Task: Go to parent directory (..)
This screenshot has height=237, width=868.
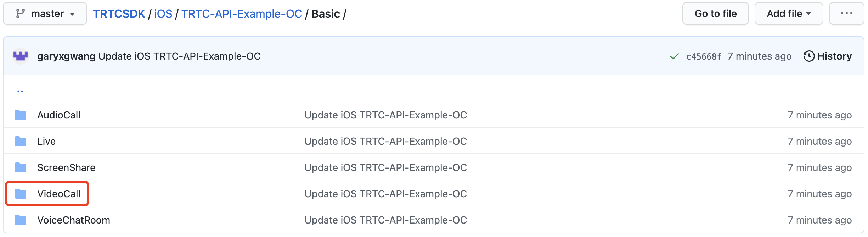Action: point(20,91)
